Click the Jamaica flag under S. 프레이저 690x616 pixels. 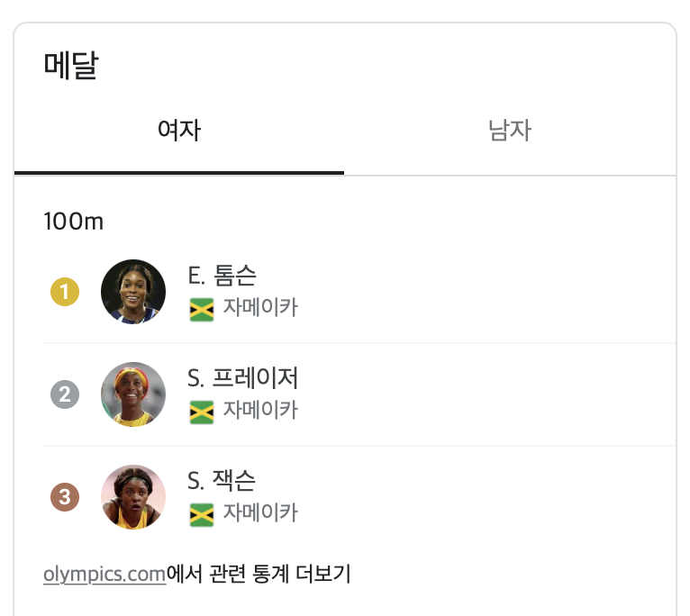(202, 412)
